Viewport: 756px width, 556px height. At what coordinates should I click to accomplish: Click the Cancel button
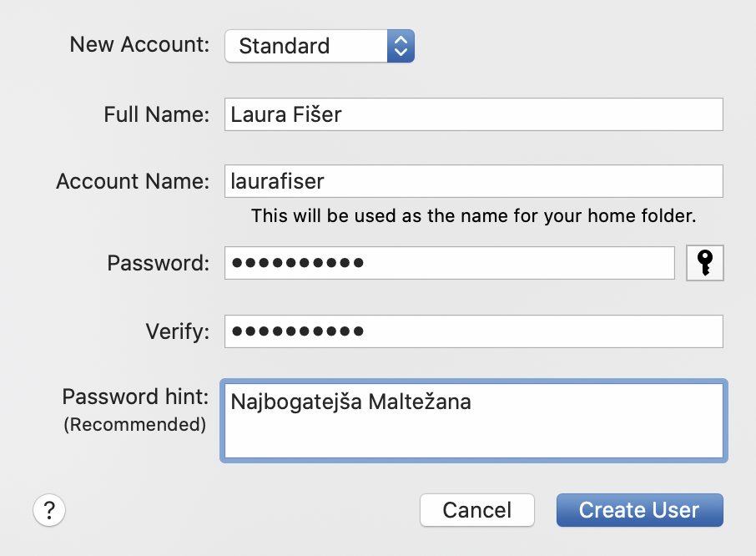(x=476, y=510)
